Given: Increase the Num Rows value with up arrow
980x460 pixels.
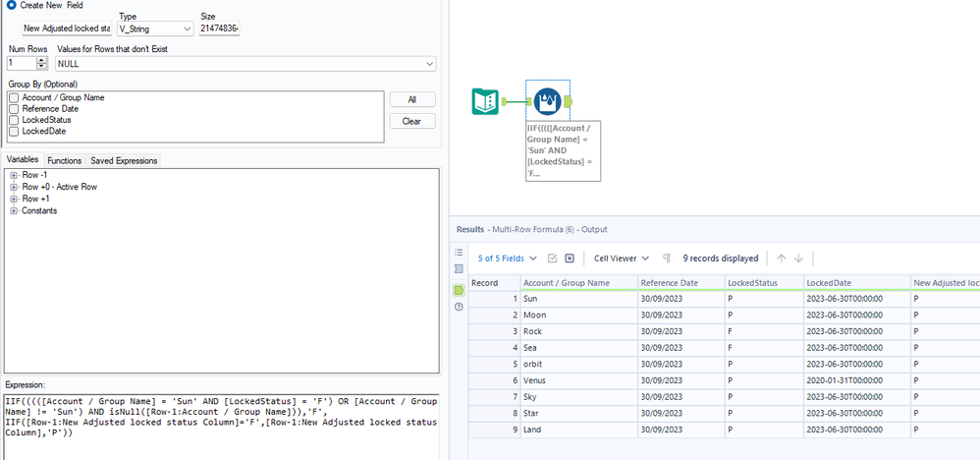Looking at the screenshot, I should [x=42, y=61].
